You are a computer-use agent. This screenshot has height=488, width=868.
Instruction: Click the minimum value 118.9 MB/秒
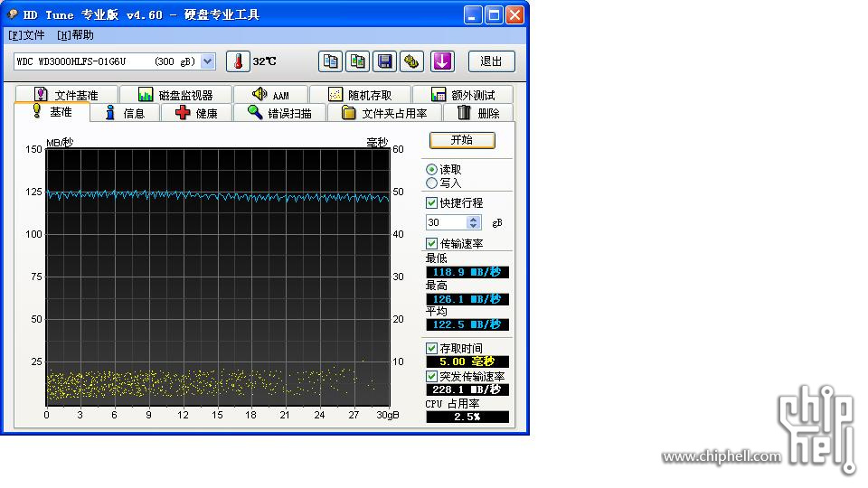[467, 272]
